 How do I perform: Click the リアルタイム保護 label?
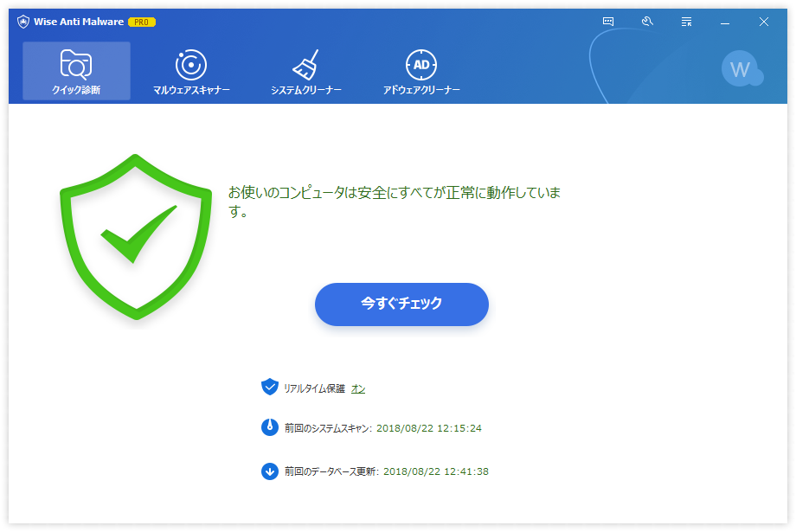[x=314, y=389]
